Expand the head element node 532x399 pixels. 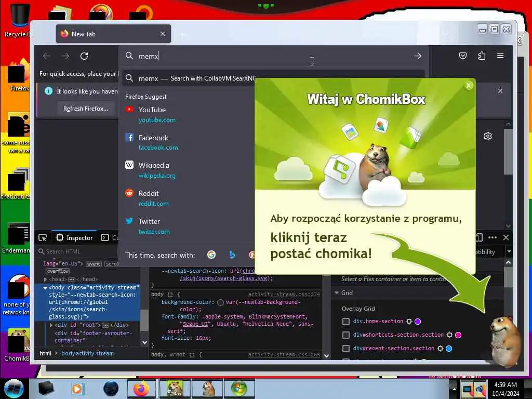coord(46,279)
